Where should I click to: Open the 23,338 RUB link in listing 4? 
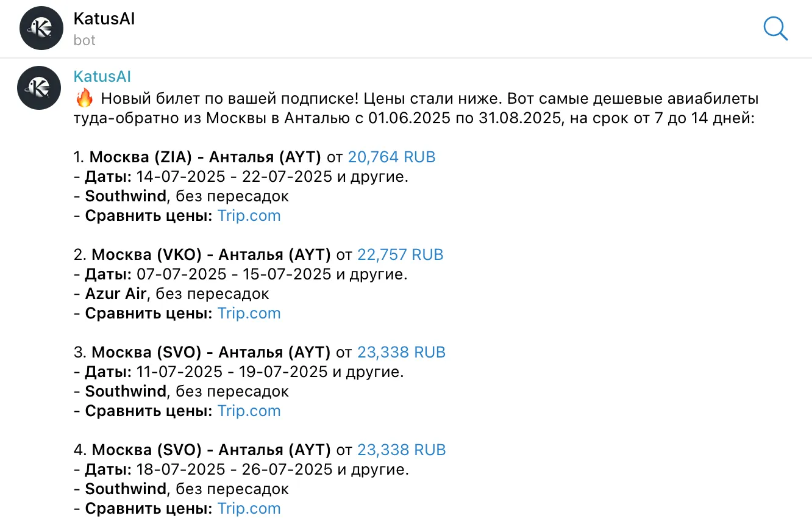[x=401, y=450]
